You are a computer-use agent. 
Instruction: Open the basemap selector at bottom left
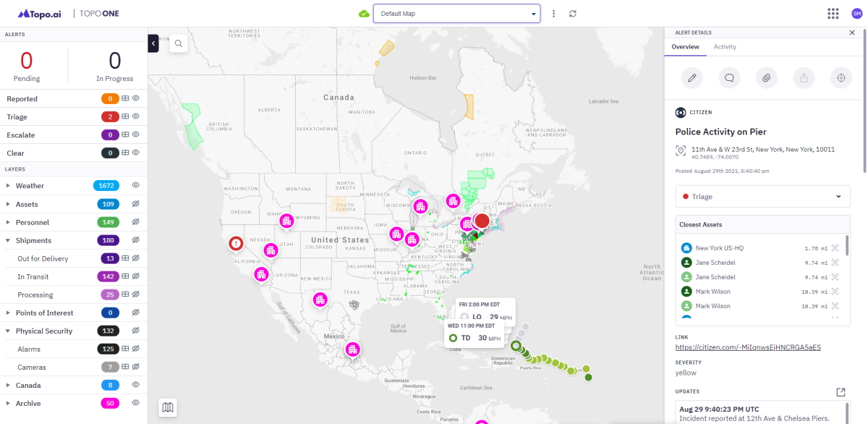[x=167, y=407]
